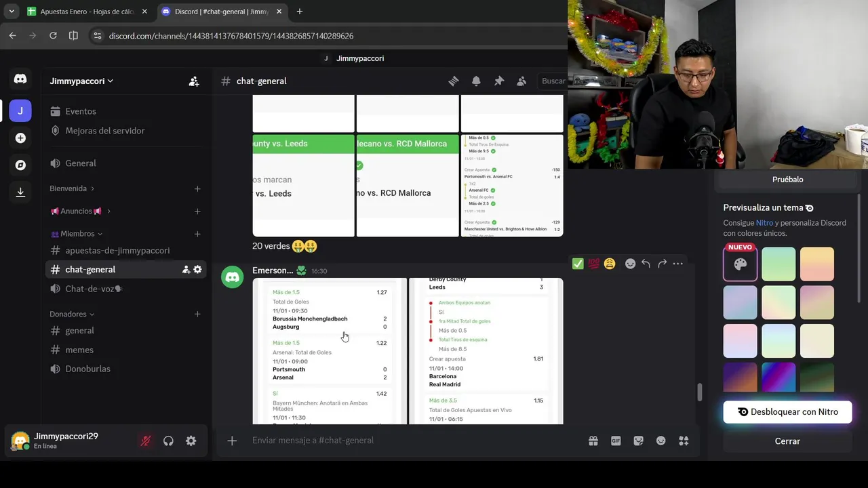The height and width of the screenshot is (488, 868).
Task: Open the Threads icon in the channel header
Action: pyautogui.click(x=454, y=81)
